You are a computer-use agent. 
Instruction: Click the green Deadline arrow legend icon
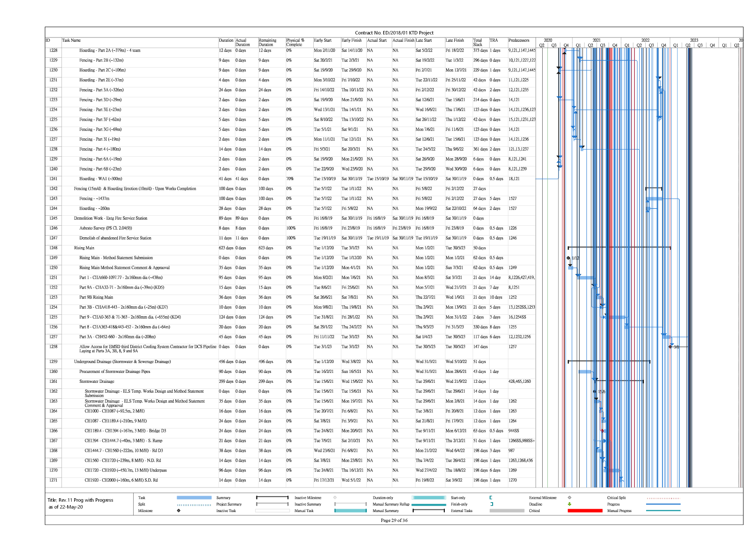(x=569, y=504)
